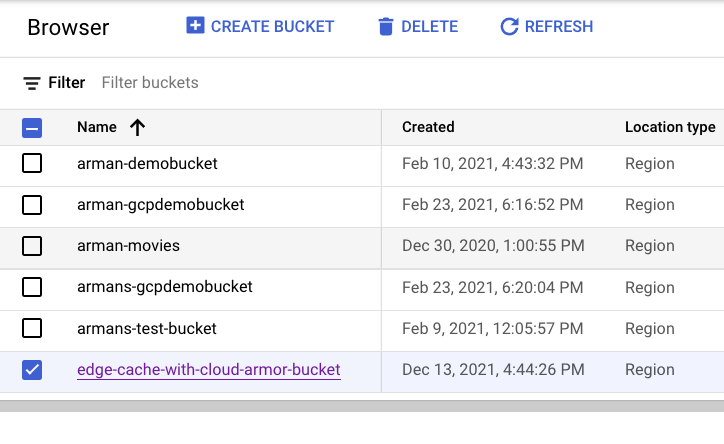Open the arman-movies bucket
Image resolution: width=724 pixels, height=444 pixels.
[128, 246]
